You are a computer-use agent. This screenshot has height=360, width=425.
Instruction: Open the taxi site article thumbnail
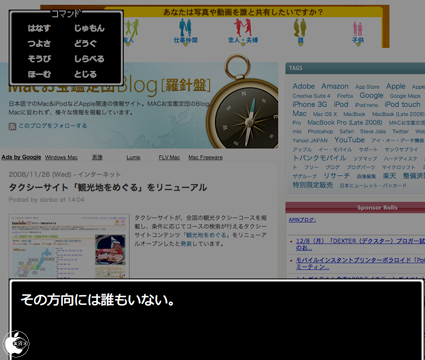pyautogui.click(x=69, y=246)
